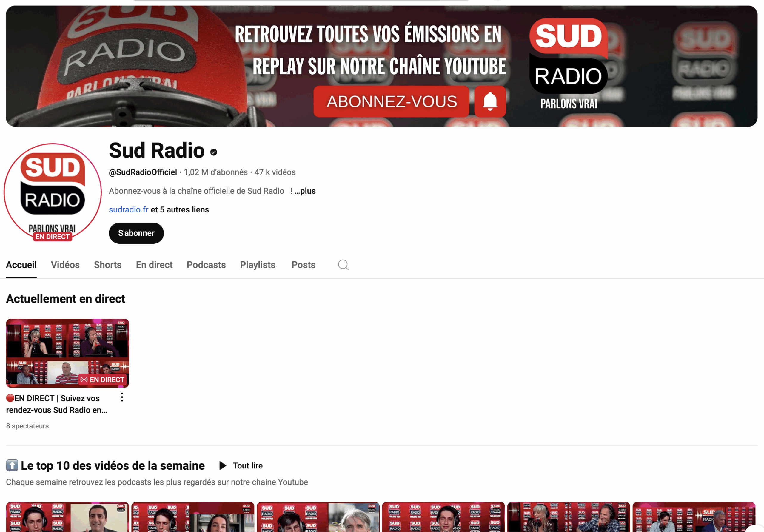764x532 pixels.
Task: Open the Shorts tab
Action: point(107,265)
